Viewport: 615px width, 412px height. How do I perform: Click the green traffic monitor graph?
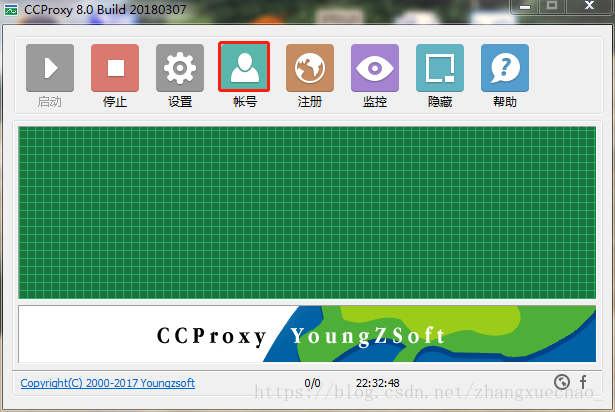click(x=307, y=212)
